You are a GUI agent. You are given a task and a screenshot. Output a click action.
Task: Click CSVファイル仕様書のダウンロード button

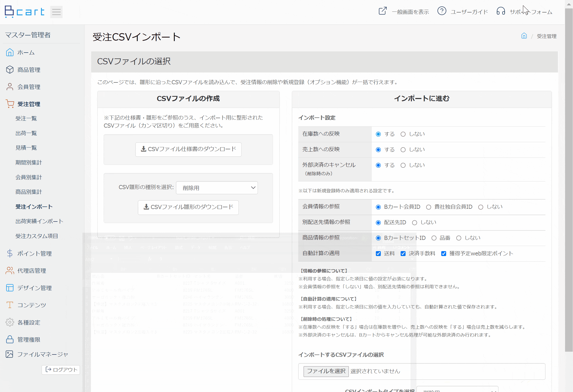pos(188,149)
